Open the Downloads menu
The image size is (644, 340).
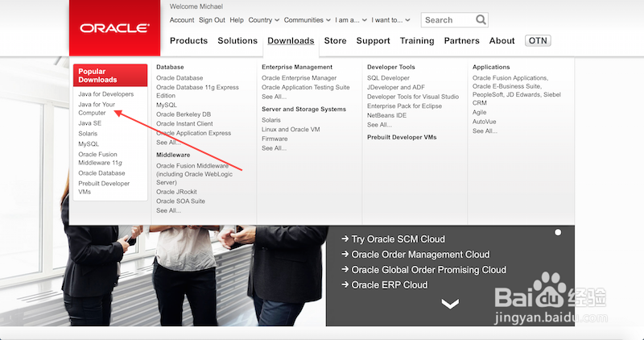pos(291,41)
